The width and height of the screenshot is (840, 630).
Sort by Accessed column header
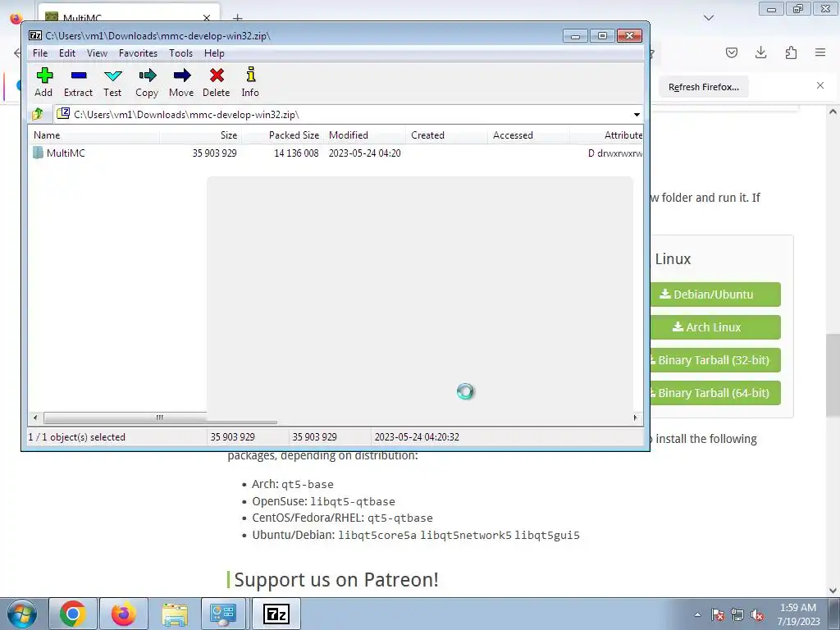point(528,135)
